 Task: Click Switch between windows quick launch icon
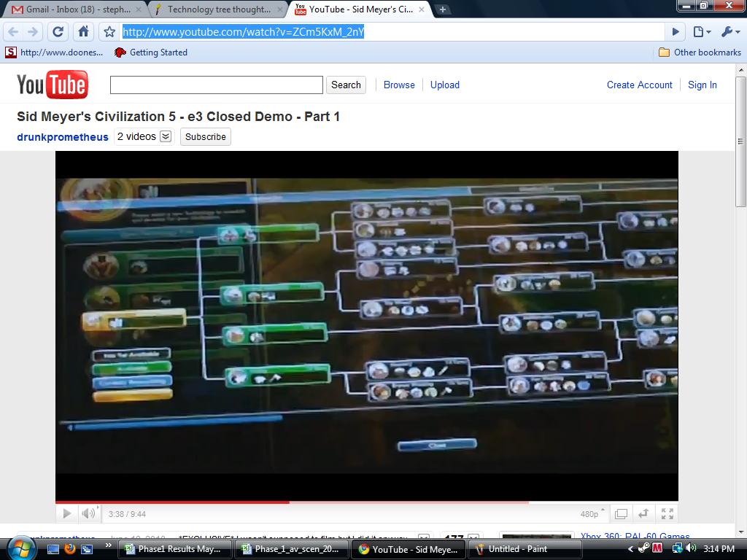point(87,549)
